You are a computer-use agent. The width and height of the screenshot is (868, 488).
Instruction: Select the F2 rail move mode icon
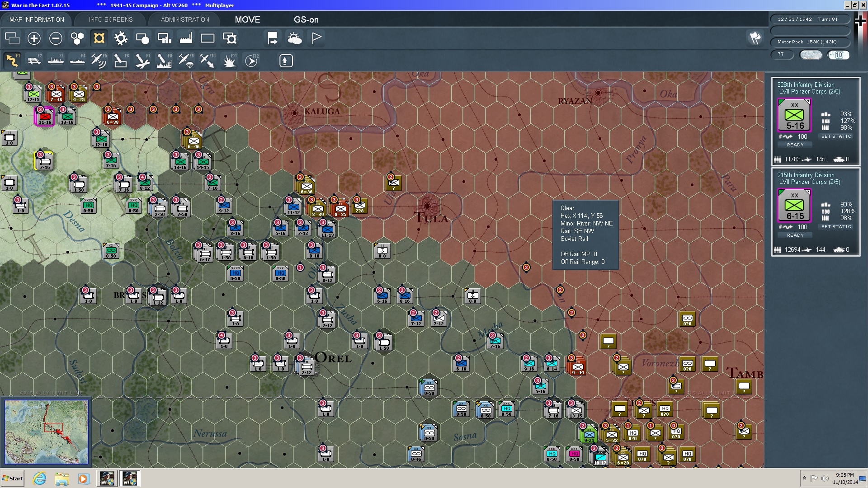[34, 61]
